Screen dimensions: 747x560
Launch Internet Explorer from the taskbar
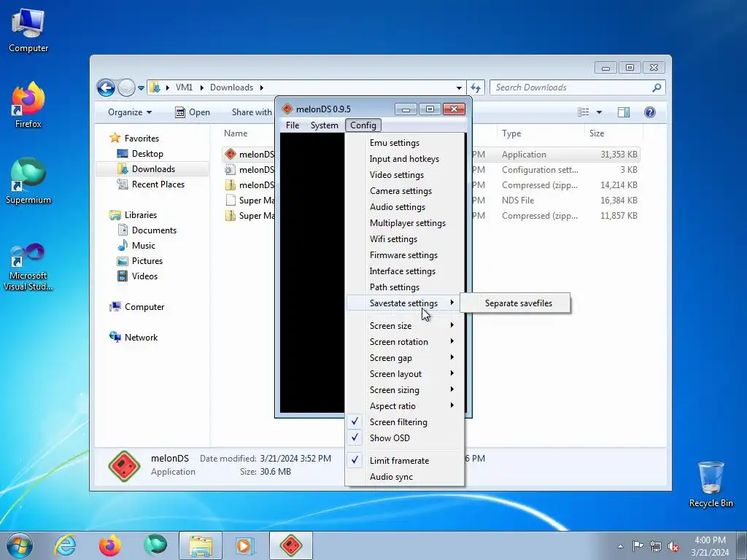[x=65, y=545]
